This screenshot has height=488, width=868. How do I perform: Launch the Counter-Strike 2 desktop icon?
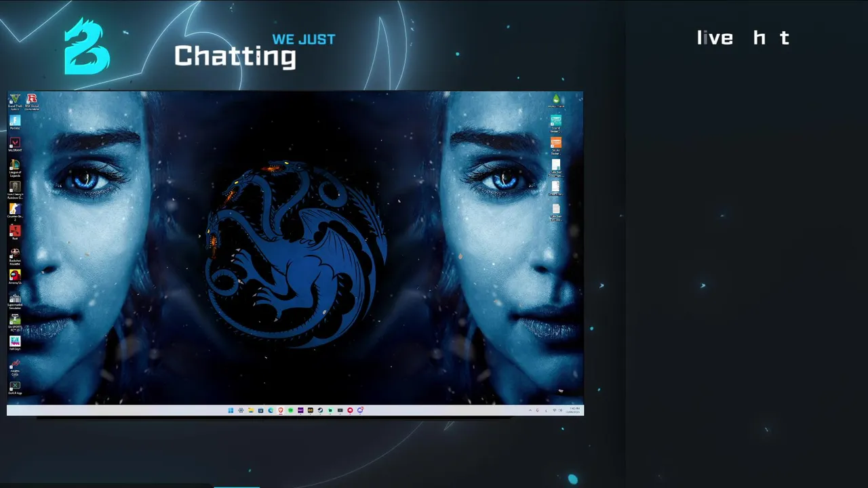point(15,211)
